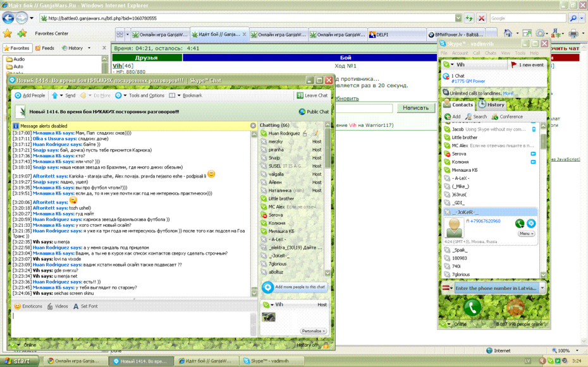Screen dimensions: 588x367
Task: Open the Send dropdown arrow in chat toolbar
Action: 61,95
